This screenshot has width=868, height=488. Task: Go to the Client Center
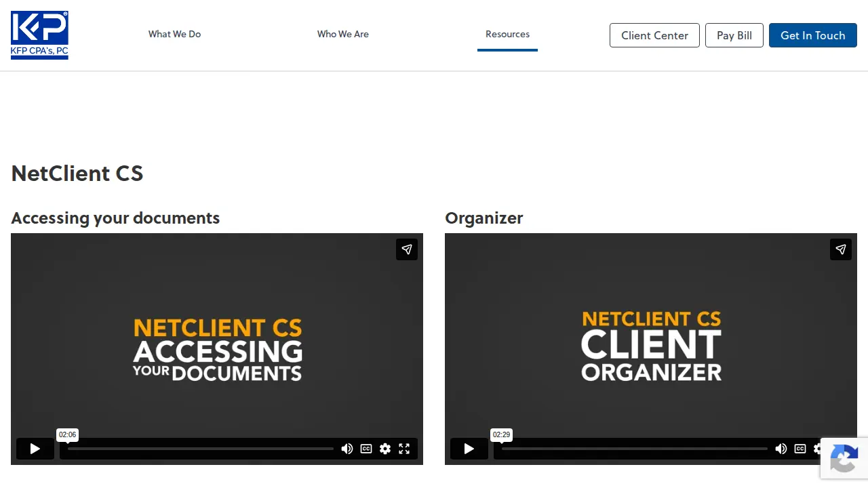(654, 35)
